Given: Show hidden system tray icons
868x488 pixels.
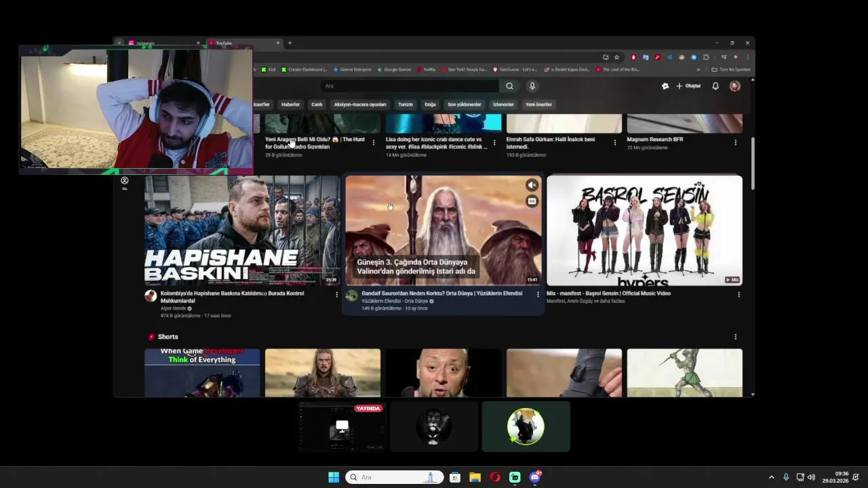Looking at the screenshot, I should (771, 477).
